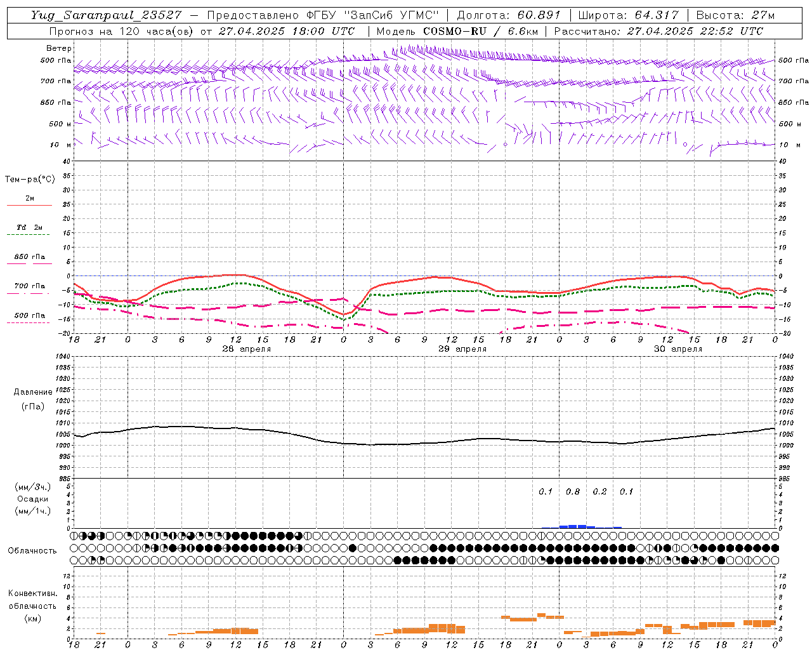Click the 0.2 precipitation amount value

(599, 491)
